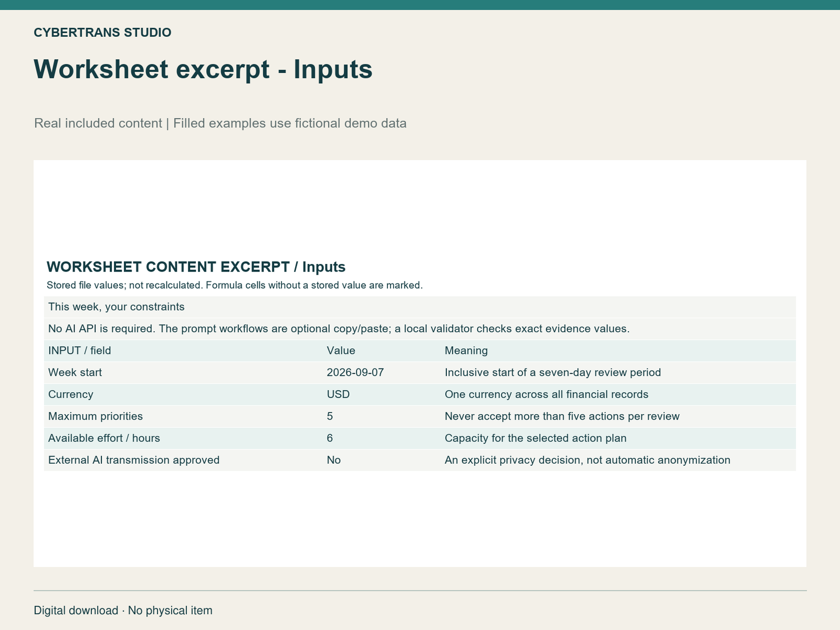
Task: Select the 'Maximum priorities' field cell
Action: pos(96,416)
